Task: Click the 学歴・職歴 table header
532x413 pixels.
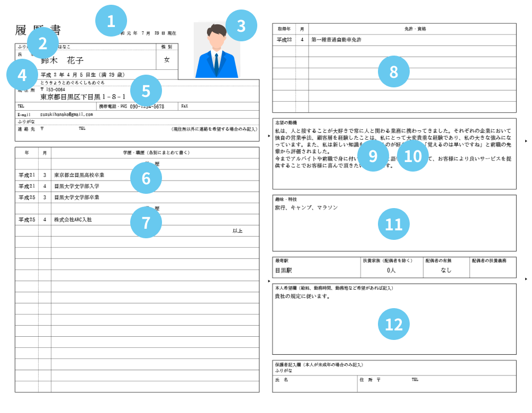Action: [x=156, y=152]
